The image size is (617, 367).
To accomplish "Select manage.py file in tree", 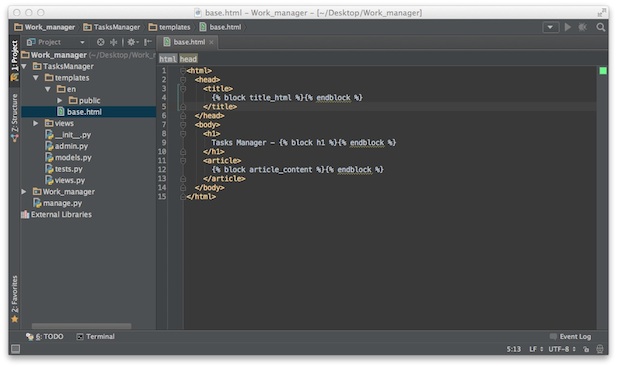I will [x=58, y=203].
